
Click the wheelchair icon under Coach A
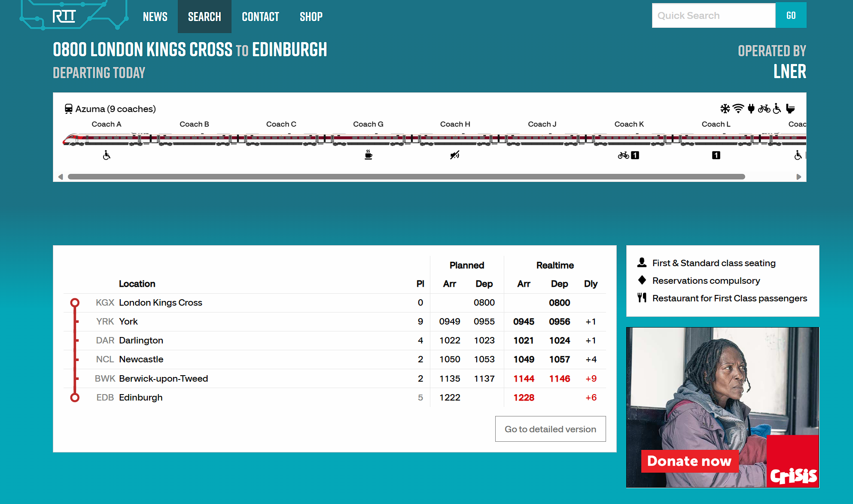click(x=107, y=155)
